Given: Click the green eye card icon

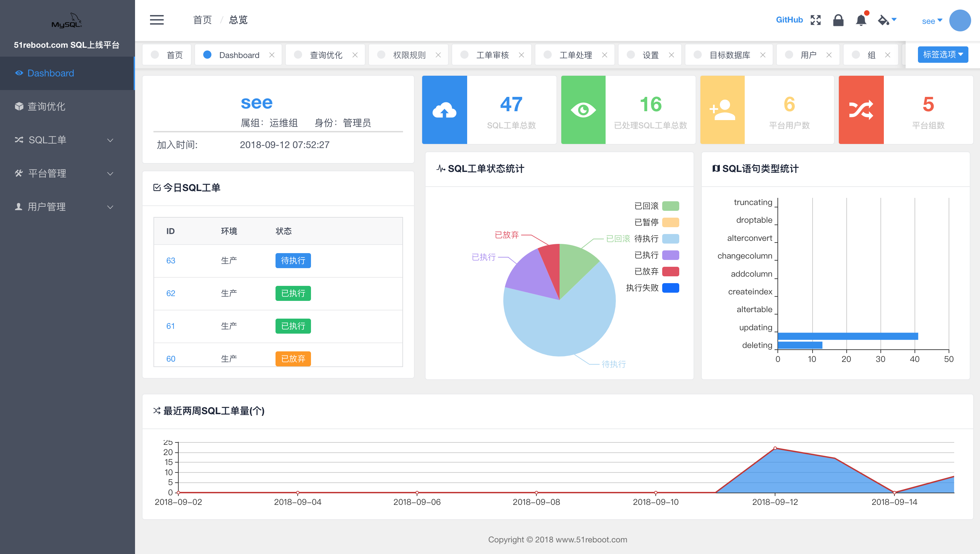Looking at the screenshot, I should coord(583,110).
